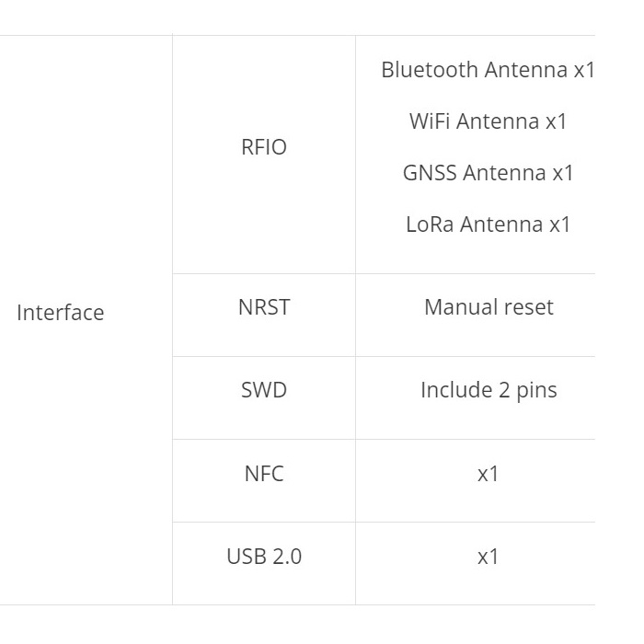Select the RFIO label cell
644x644 pixels.
(x=264, y=155)
